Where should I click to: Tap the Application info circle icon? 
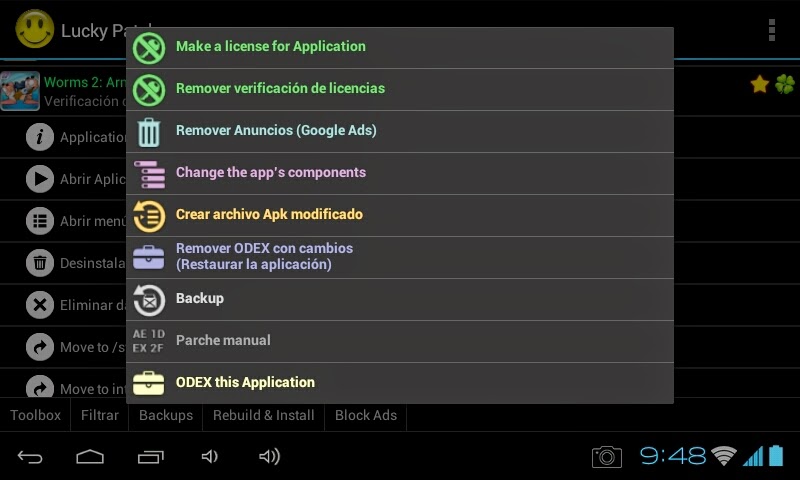[40, 137]
